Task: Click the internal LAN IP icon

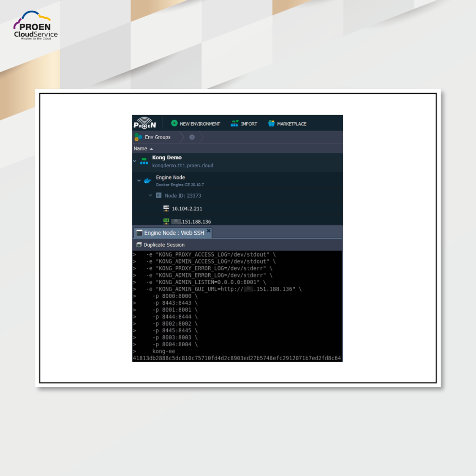Action: (166, 208)
